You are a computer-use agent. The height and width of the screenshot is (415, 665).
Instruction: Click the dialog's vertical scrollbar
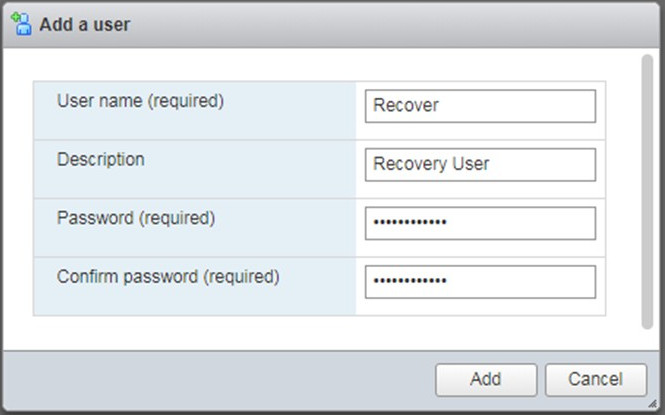647,190
